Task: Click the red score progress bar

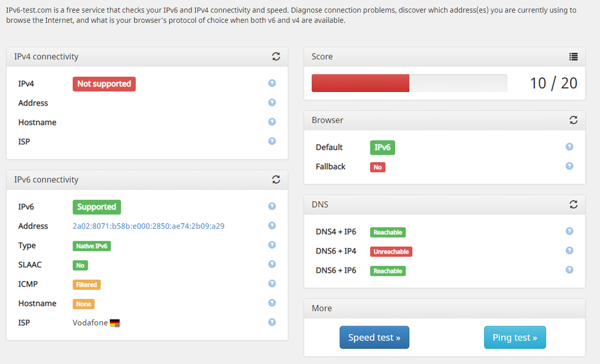Action: click(x=360, y=83)
